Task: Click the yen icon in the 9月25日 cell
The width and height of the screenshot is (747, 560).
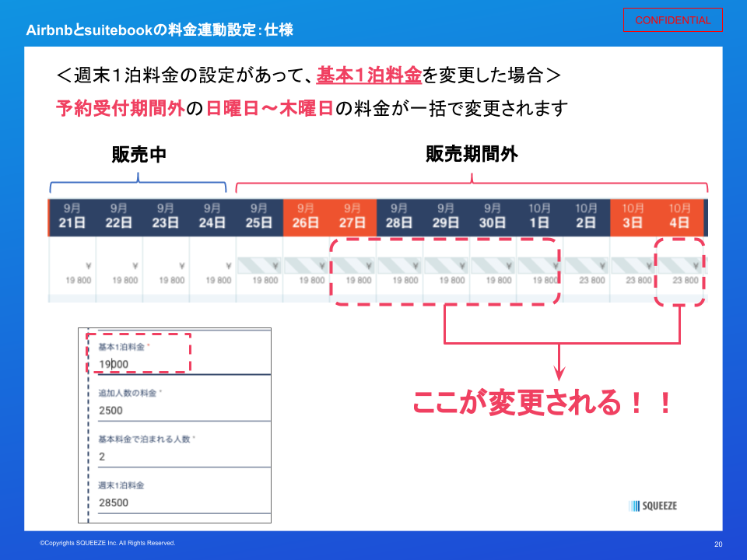Action: (x=275, y=266)
